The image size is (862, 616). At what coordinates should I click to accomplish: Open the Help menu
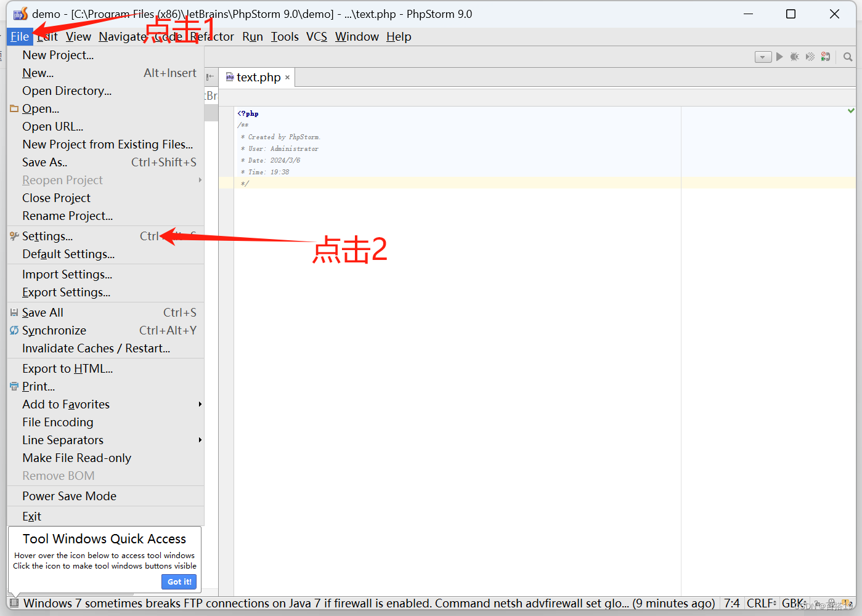coord(398,36)
